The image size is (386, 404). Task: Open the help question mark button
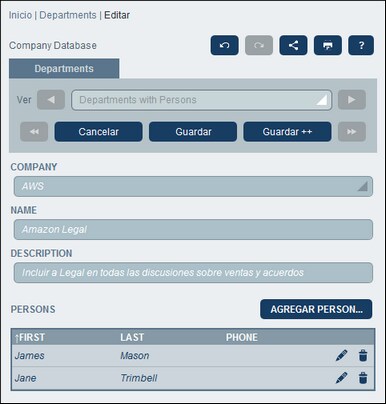coord(361,45)
